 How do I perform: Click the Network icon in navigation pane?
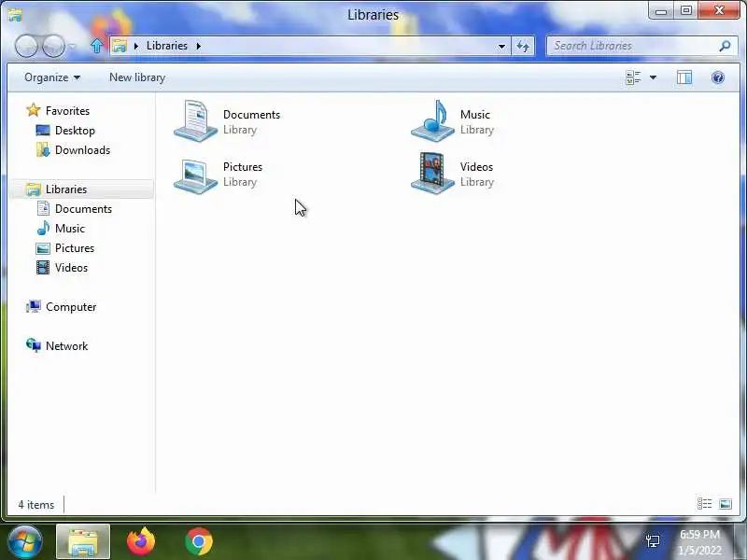(34, 345)
